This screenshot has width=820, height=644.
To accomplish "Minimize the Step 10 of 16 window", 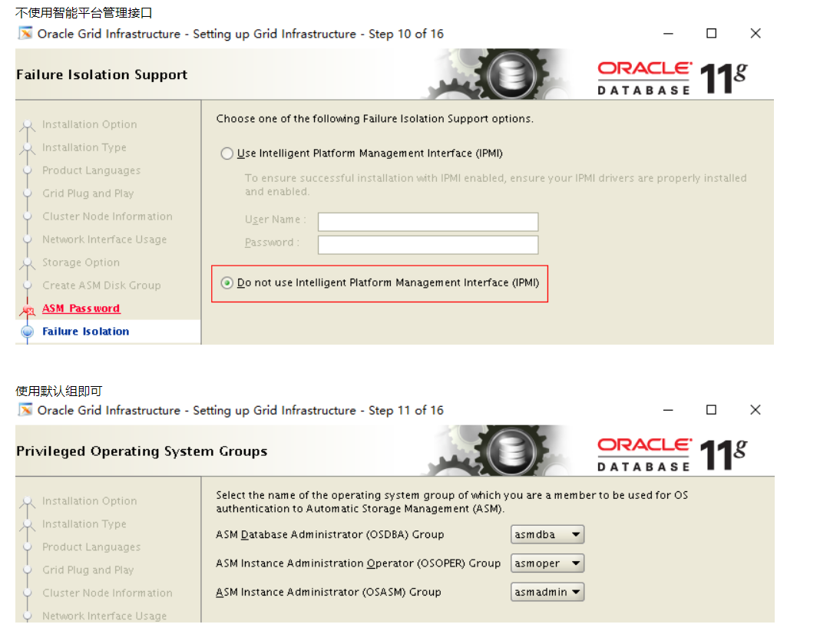I will [668, 34].
